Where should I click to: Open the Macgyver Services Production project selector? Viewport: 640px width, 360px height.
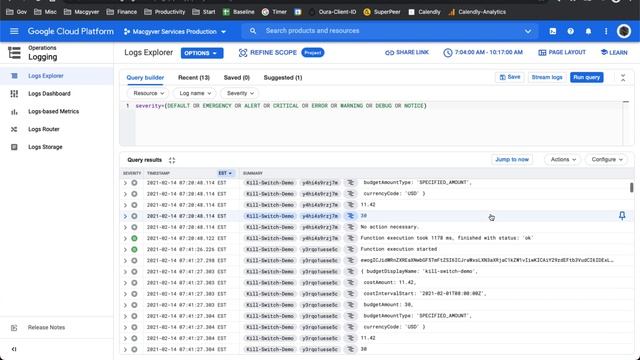[175, 31]
